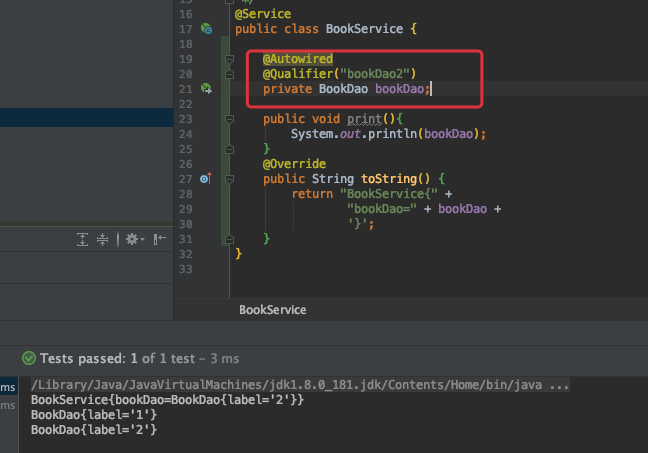648x453 pixels.
Task: Collapse fold end marker on line 25
Action: (x=229, y=149)
